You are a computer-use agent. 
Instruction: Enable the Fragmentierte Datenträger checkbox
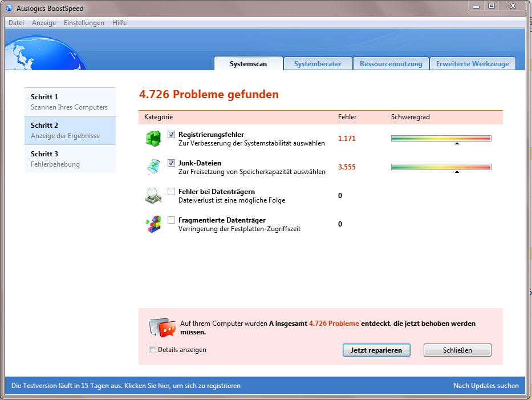tap(171, 220)
